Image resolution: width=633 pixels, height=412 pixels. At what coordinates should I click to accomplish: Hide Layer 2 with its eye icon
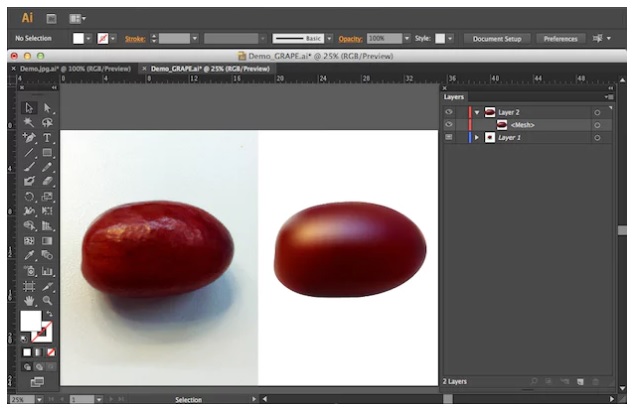(449, 112)
